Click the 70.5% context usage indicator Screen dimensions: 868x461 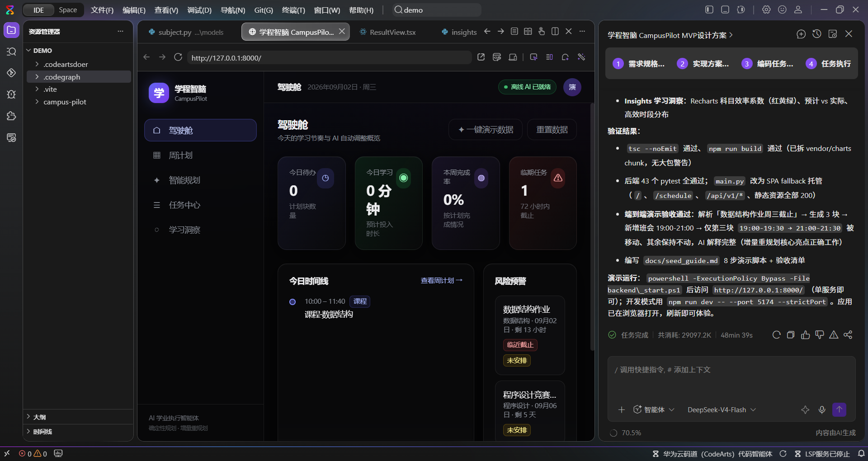pyautogui.click(x=626, y=433)
